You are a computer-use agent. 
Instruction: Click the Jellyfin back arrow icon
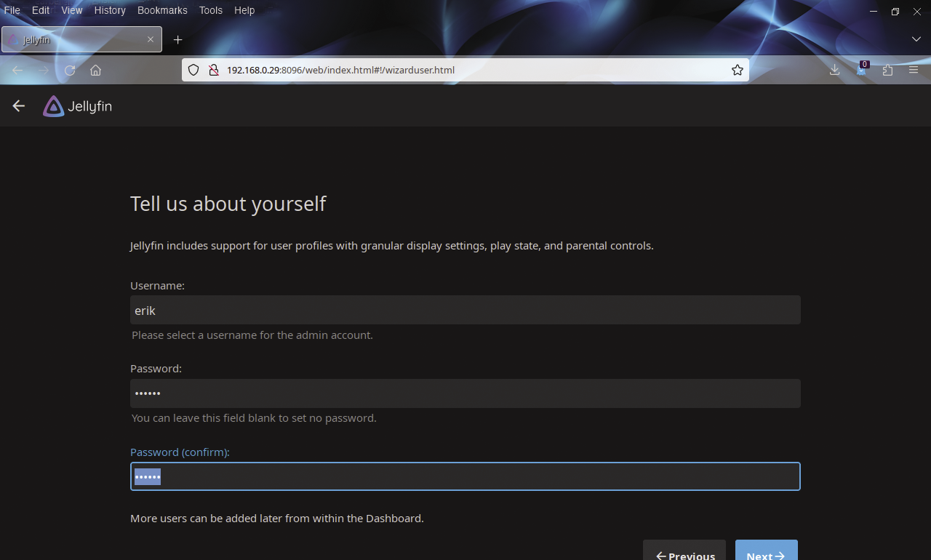[19, 106]
